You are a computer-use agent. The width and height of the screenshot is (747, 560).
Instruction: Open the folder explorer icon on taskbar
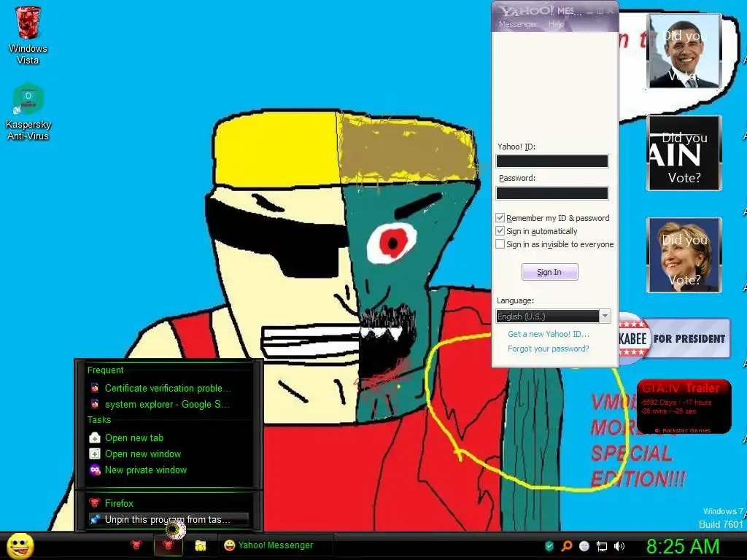[x=201, y=545]
